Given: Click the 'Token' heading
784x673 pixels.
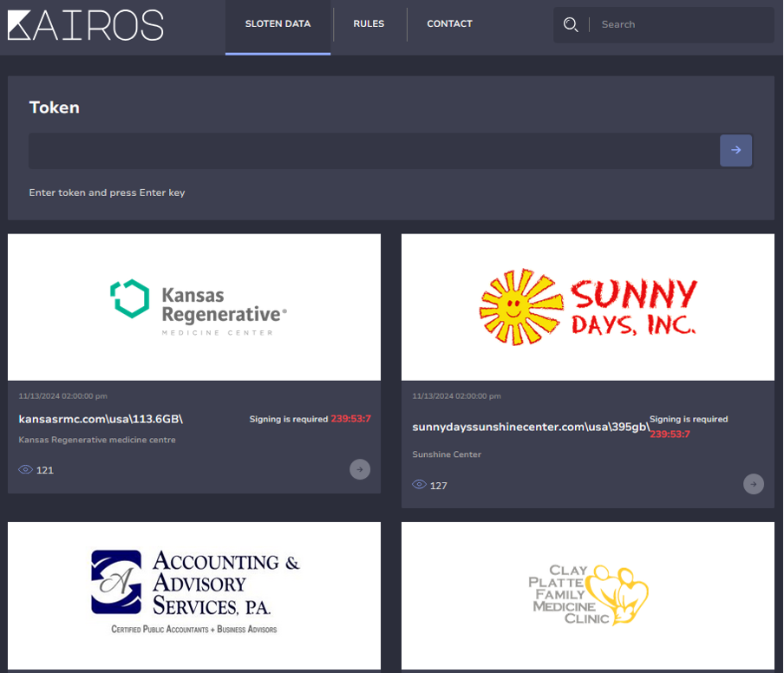Looking at the screenshot, I should (x=54, y=108).
